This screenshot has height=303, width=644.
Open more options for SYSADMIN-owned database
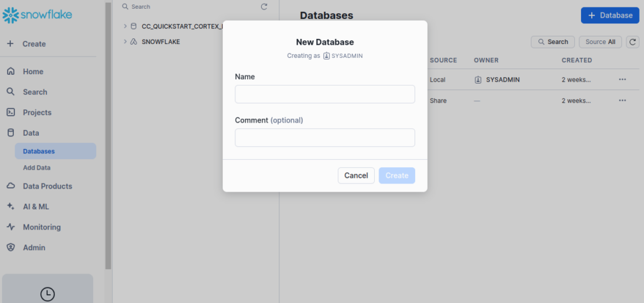click(623, 80)
